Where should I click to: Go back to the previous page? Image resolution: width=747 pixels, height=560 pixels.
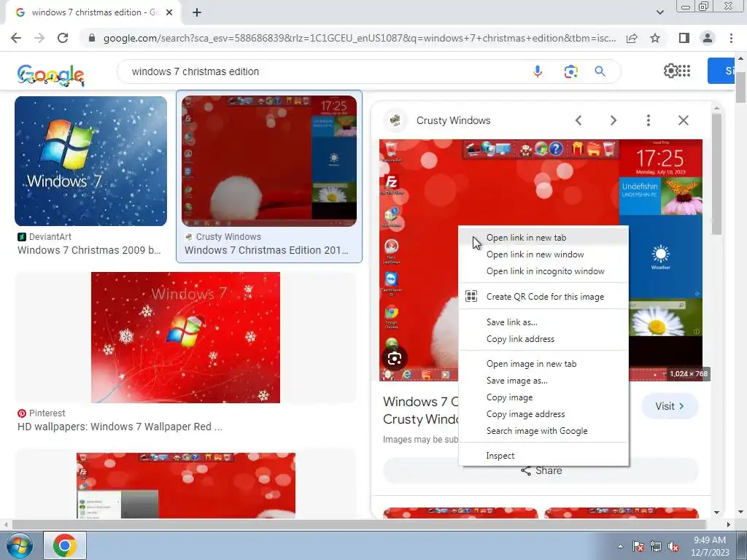(x=16, y=38)
